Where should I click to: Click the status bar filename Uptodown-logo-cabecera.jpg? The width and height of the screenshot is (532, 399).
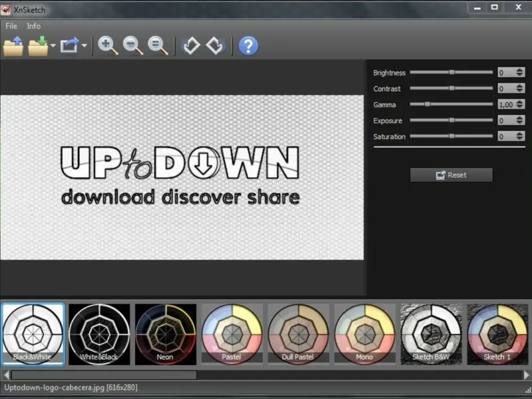point(55,388)
